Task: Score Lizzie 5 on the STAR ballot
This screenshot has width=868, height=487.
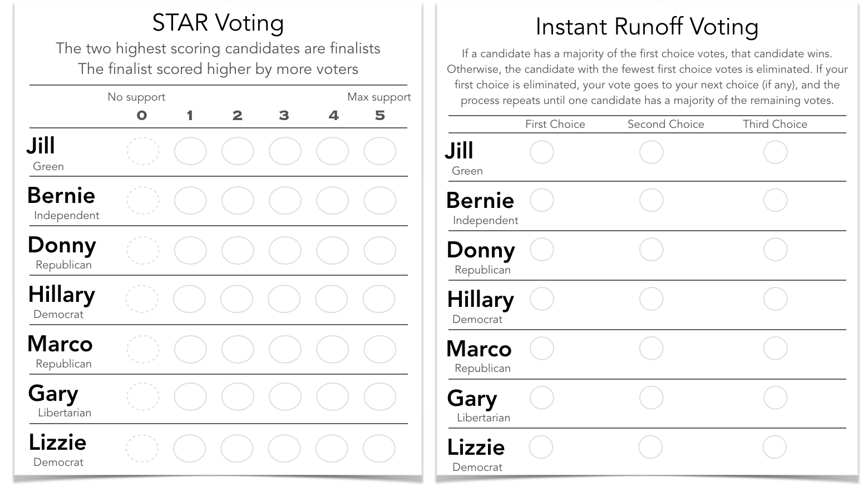Action: tap(379, 448)
